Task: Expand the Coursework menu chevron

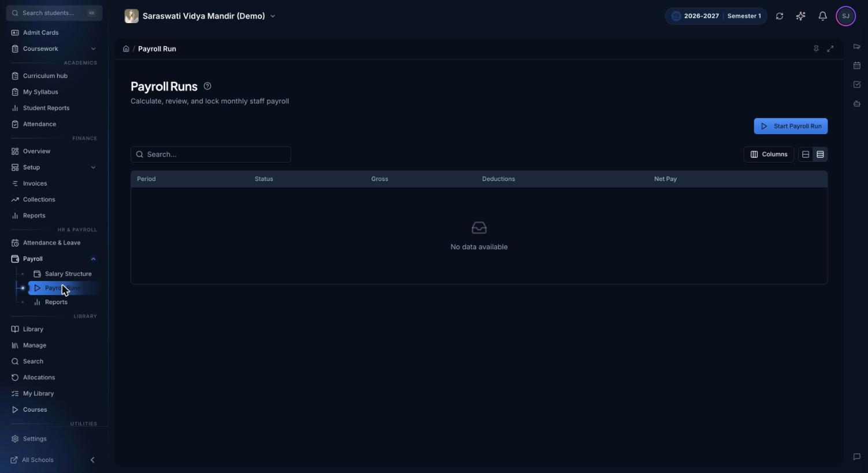Action: [x=94, y=49]
